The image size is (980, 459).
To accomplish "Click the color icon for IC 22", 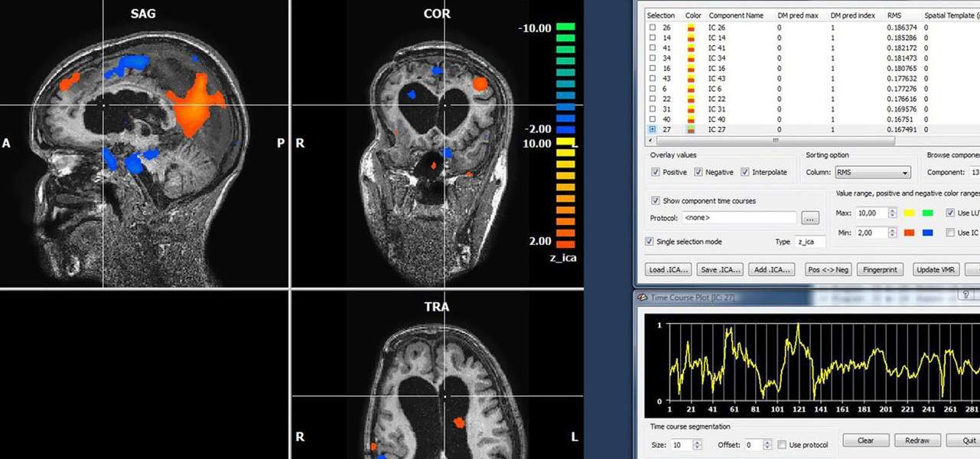I will [x=692, y=99].
